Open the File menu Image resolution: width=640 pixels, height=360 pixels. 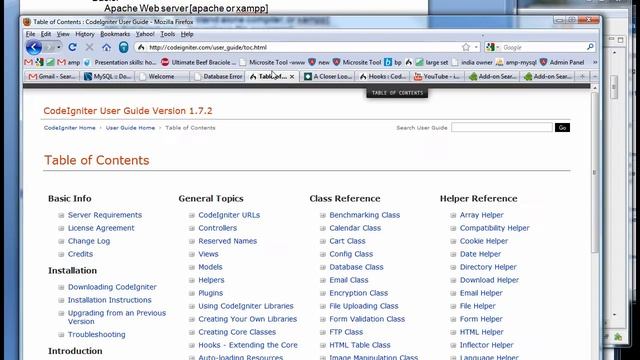pyautogui.click(x=31, y=34)
